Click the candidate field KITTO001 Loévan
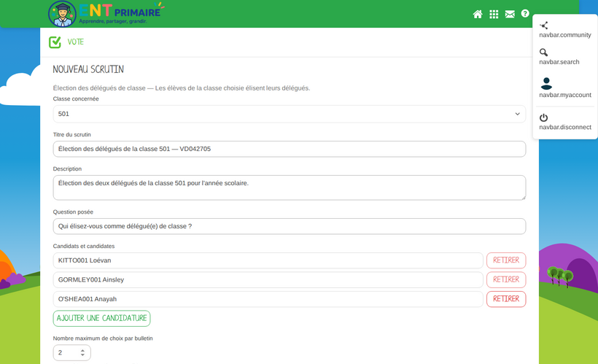 268,260
